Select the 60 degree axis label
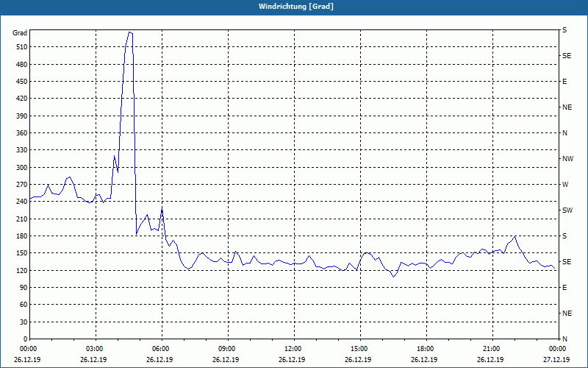588x368 pixels. [x=24, y=305]
